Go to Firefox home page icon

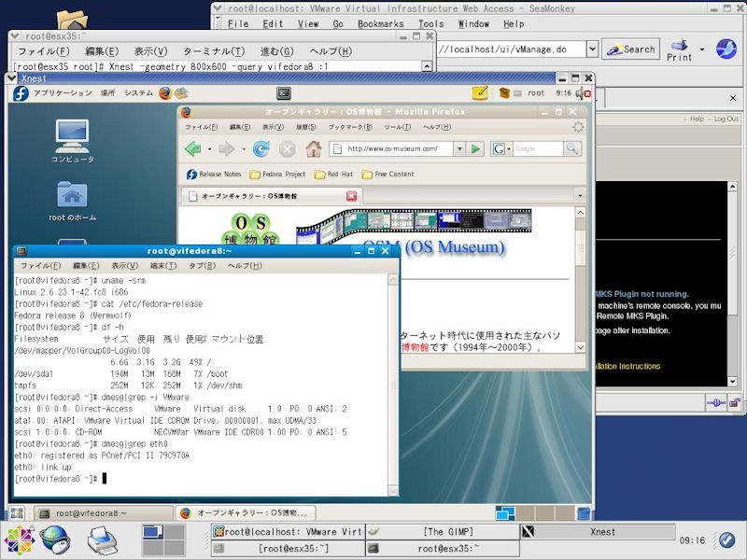pos(313,149)
